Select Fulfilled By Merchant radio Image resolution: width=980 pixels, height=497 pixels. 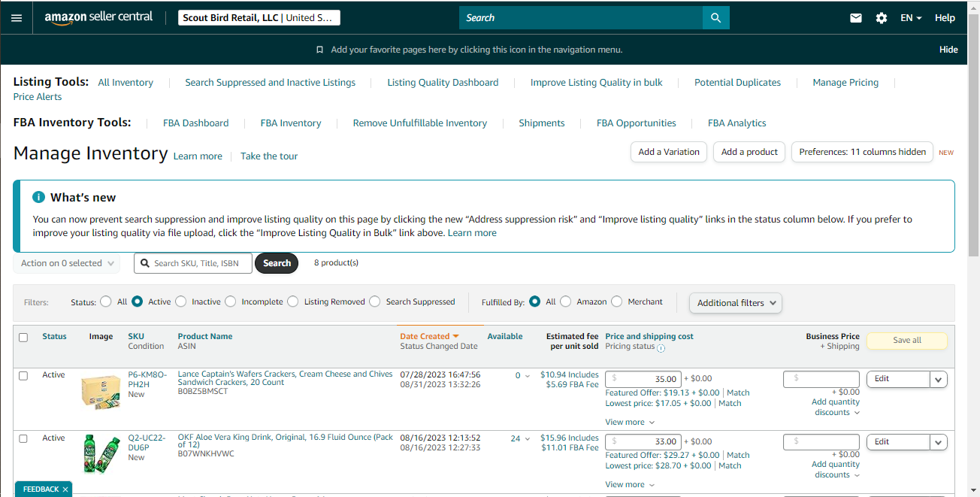tap(617, 302)
